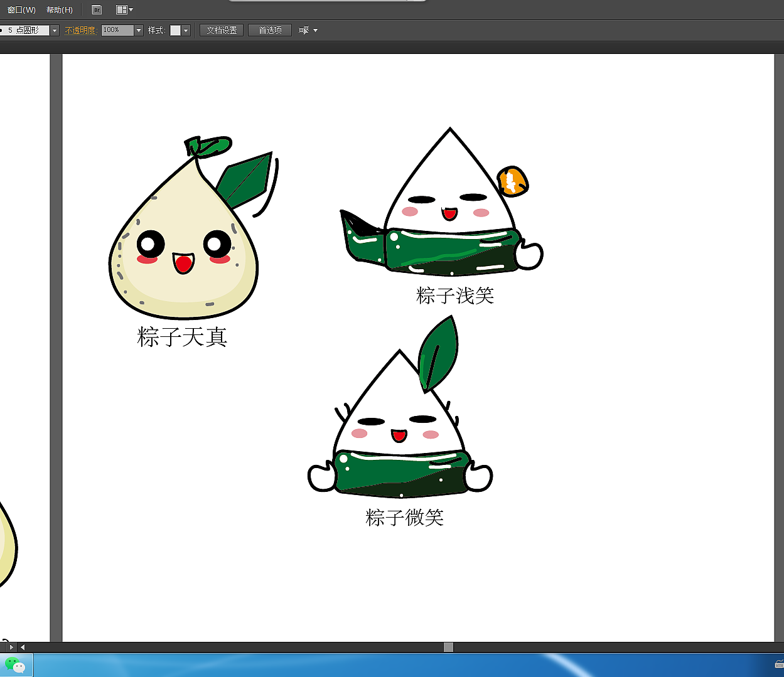Click the scroll left arrow at bottom
Viewport: 784px width, 677px height.
pyautogui.click(x=23, y=647)
